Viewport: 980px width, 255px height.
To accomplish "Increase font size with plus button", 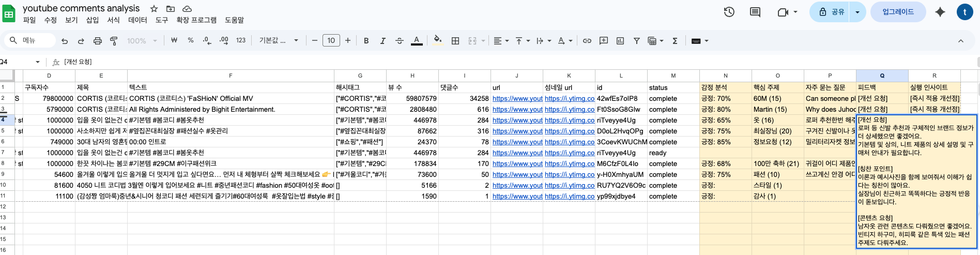I will tap(348, 40).
